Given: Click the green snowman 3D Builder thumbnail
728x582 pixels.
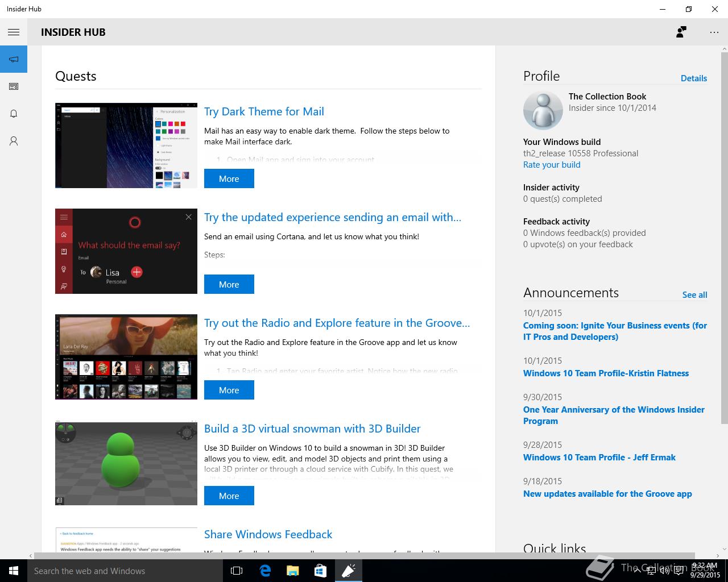Looking at the screenshot, I should tap(126, 463).
